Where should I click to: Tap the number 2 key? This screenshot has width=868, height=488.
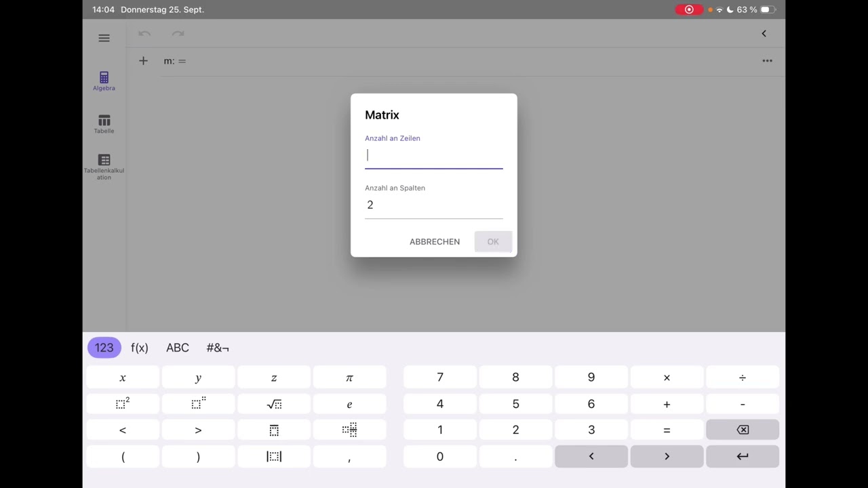pos(515,430)
